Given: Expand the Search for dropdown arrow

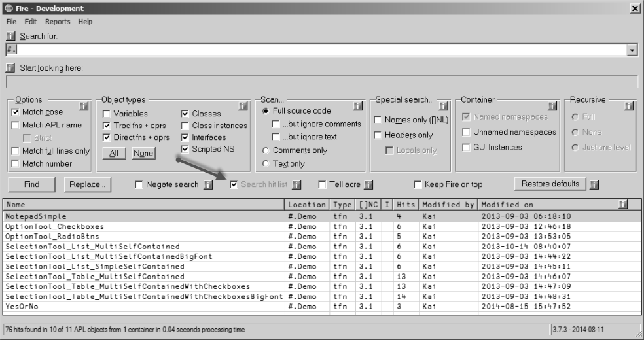Looking at the screenshot, I should click(632, 50).
